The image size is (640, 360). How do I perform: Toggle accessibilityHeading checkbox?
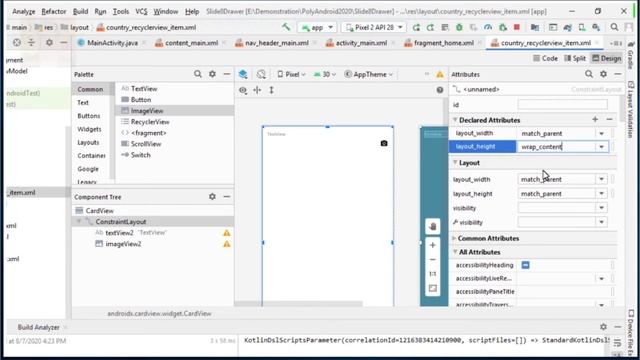525,265
